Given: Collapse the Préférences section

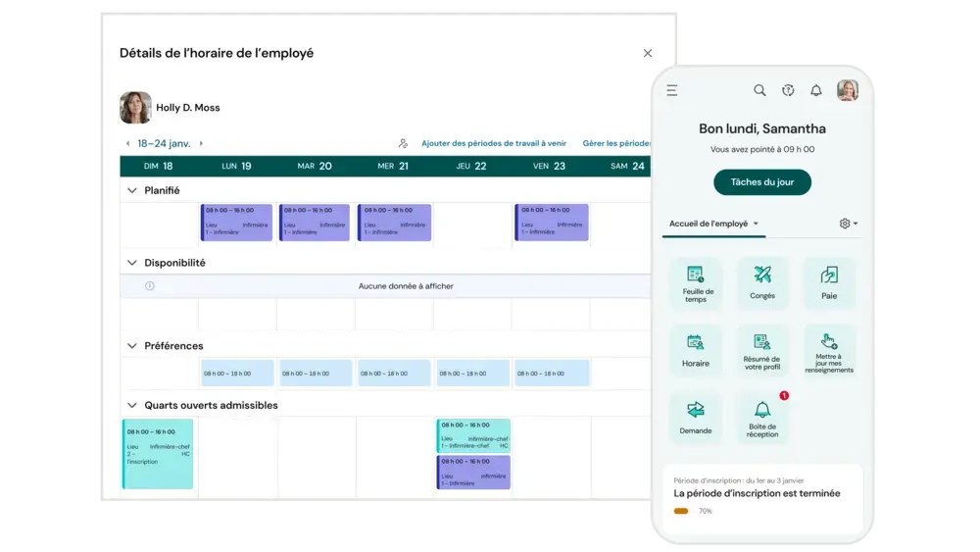Looking at the screenshot, I should (x=132, y=346).
